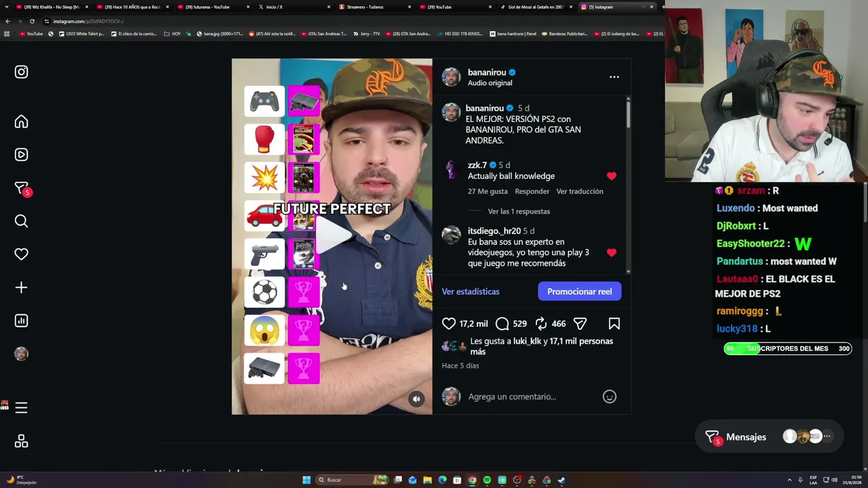Switch to 'Inicio / X' tab
The width and height of the screenshot is (868, 488).
[292, 7]
